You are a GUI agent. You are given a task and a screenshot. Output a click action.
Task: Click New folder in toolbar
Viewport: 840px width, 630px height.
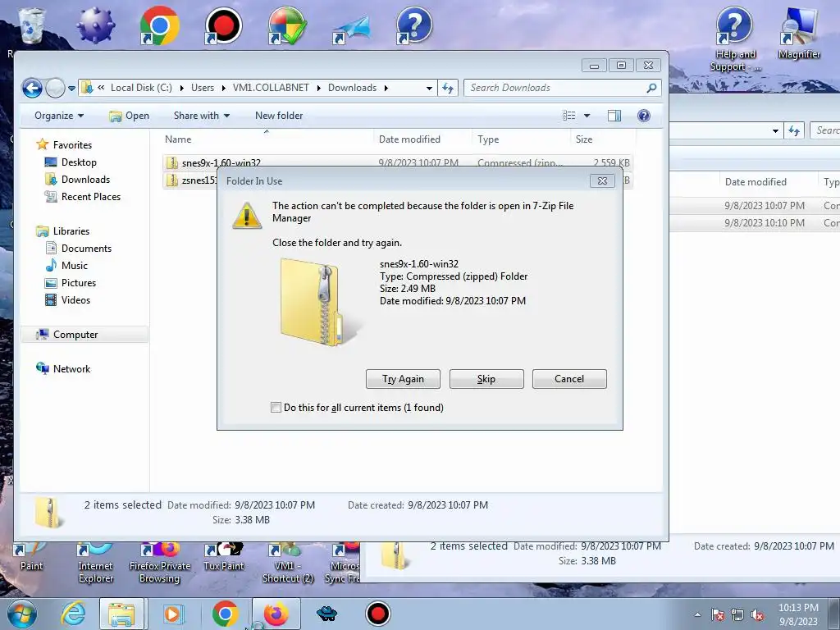coord(279,115)
